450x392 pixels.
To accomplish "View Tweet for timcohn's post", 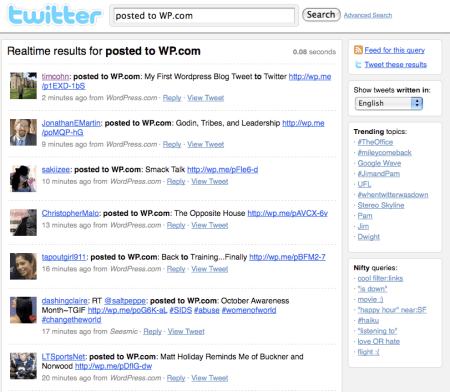I will click(x=206, y=98).
